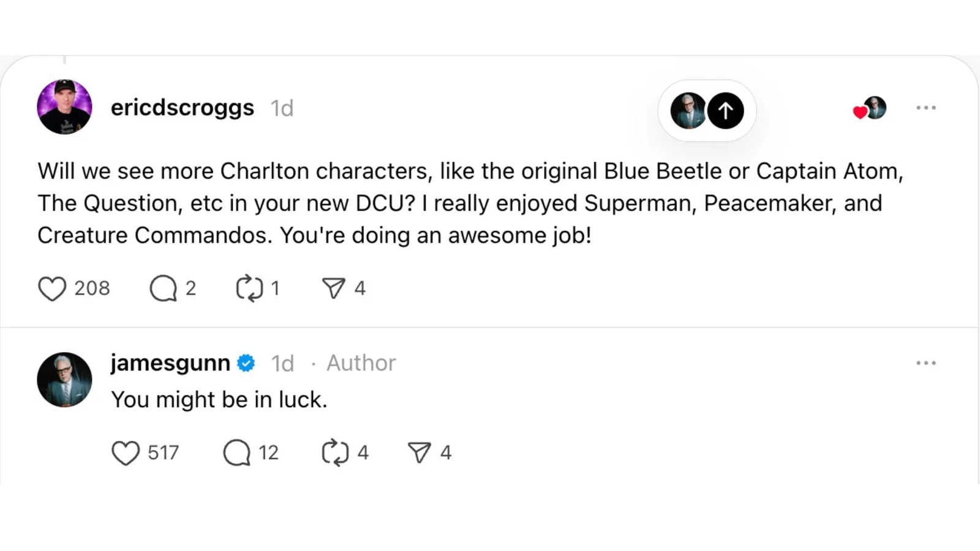Open the ericdscroggs username link

click(182, 108)
